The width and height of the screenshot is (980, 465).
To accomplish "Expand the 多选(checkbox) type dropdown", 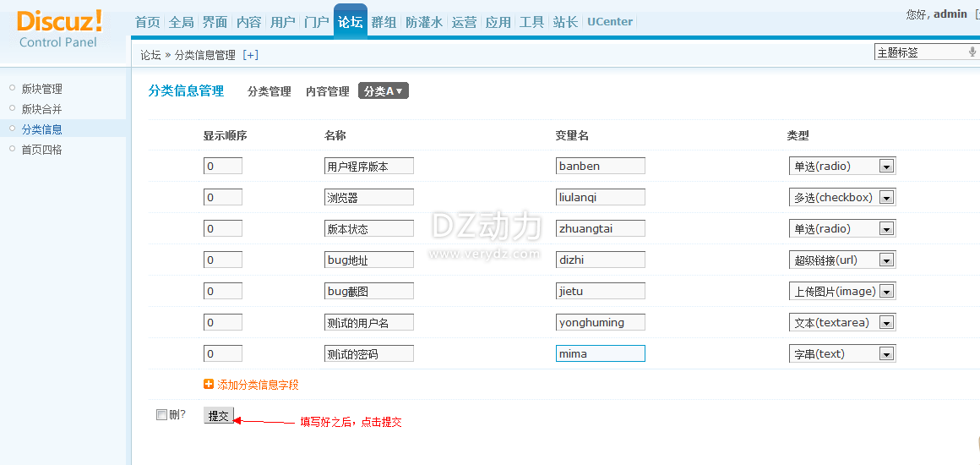I will (x=886, y=198).
